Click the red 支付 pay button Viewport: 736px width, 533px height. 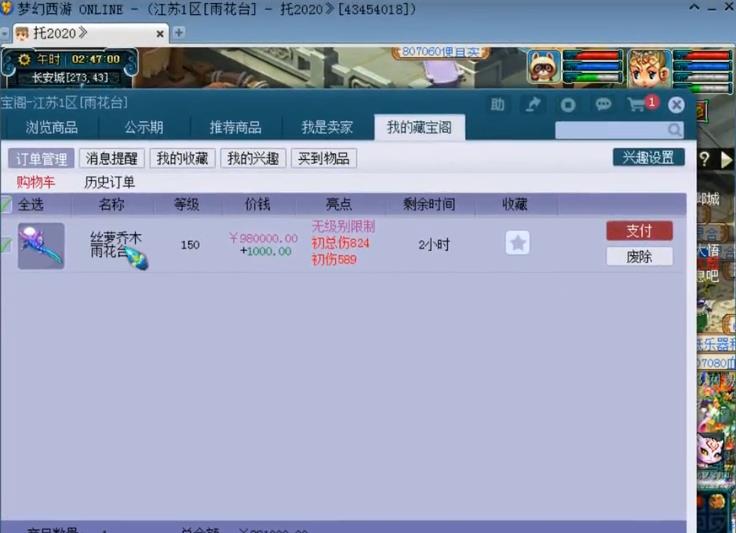coord(639,230)
